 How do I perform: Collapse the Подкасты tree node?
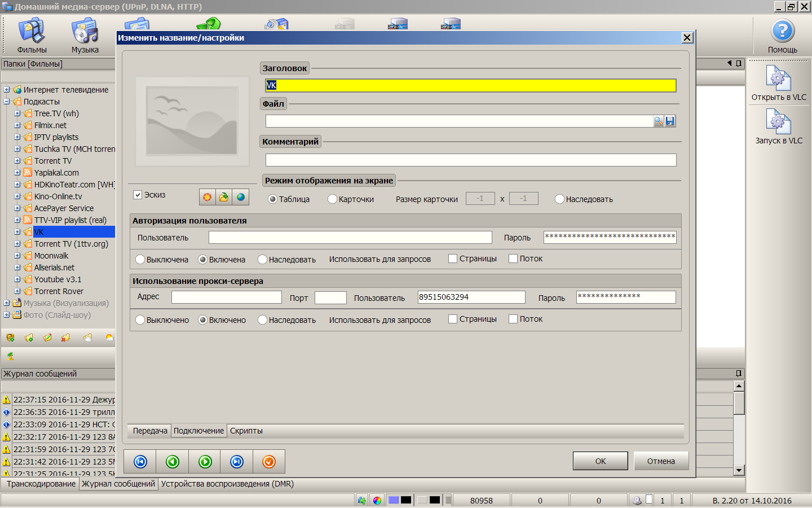[x=7, y=102]
